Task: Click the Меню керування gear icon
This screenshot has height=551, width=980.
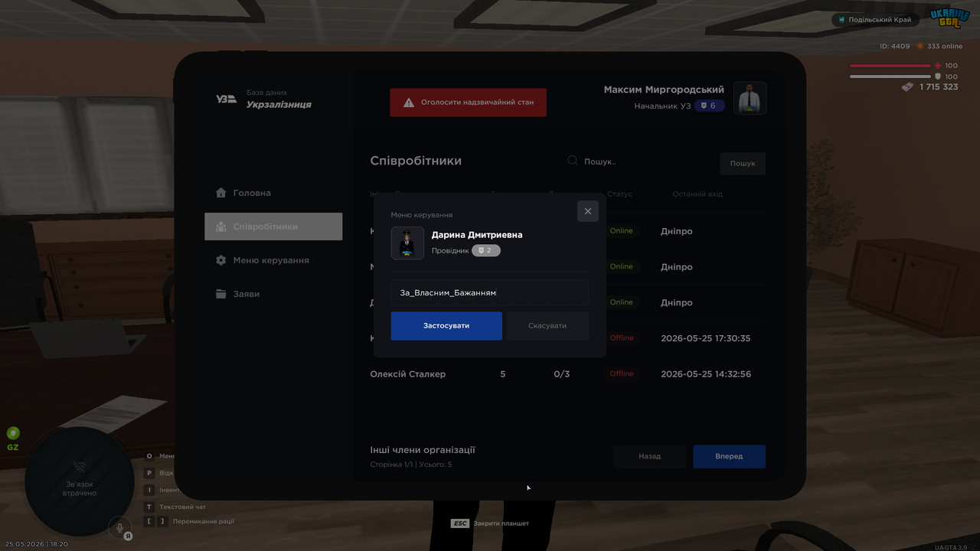Action: [x=221, y=260]
